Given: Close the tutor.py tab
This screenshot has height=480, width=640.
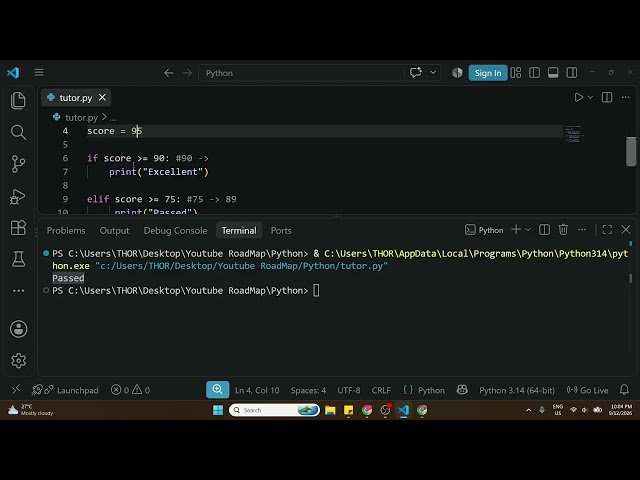Looking at the screenshot, I should (102, 98).
